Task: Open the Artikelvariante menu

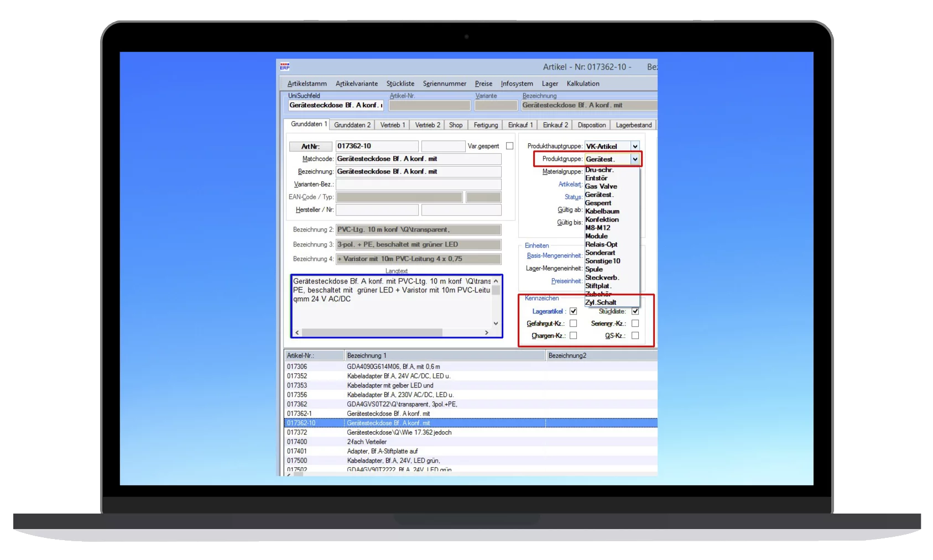Action: pos(357,83)
